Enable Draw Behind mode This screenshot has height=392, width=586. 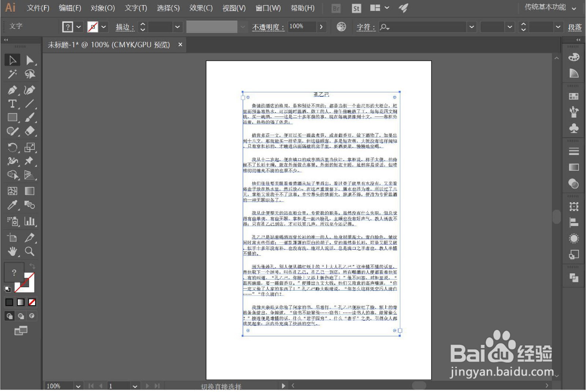tap(21, 316)
